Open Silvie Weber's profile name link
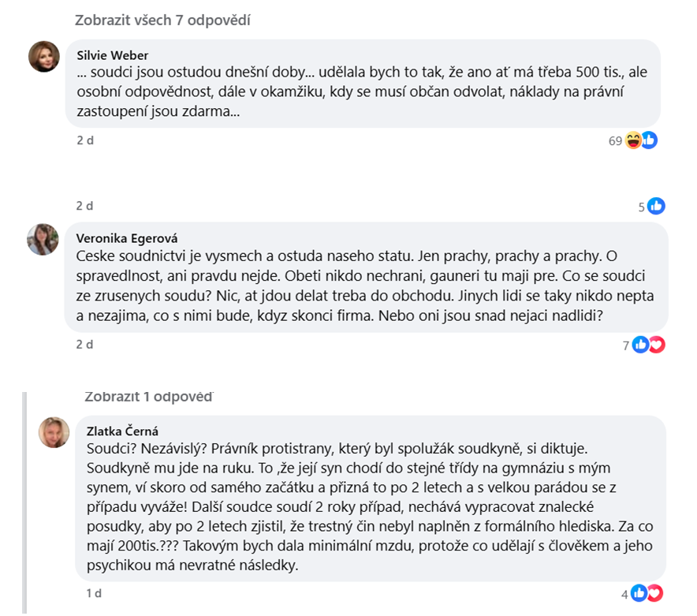Viewport: 697px width, 616px height. 113,55
